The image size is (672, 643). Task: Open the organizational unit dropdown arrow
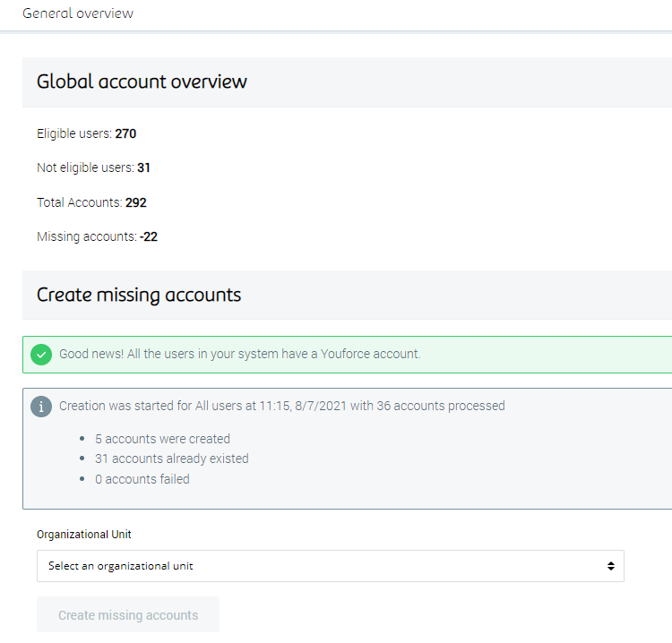pyautogui.click(x=610, y=566)
